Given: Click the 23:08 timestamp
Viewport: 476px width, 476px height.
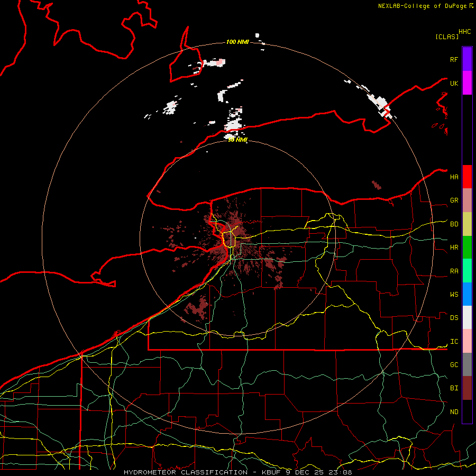Looking at the screenshot, I should pos(342,472).
